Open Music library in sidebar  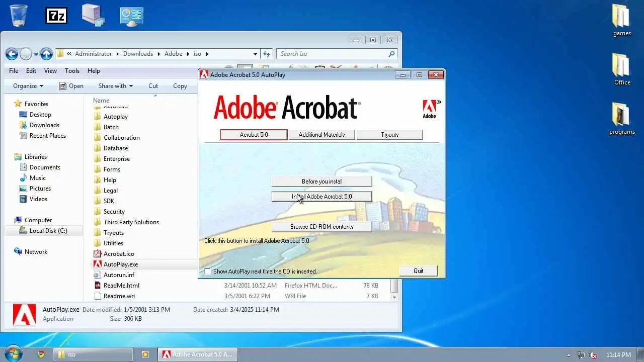pos(33,178)
